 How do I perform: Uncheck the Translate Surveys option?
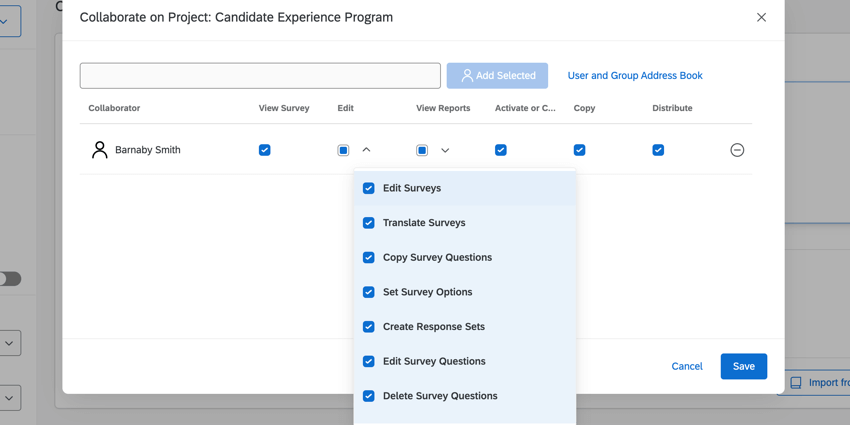click(x=369, y=223)
